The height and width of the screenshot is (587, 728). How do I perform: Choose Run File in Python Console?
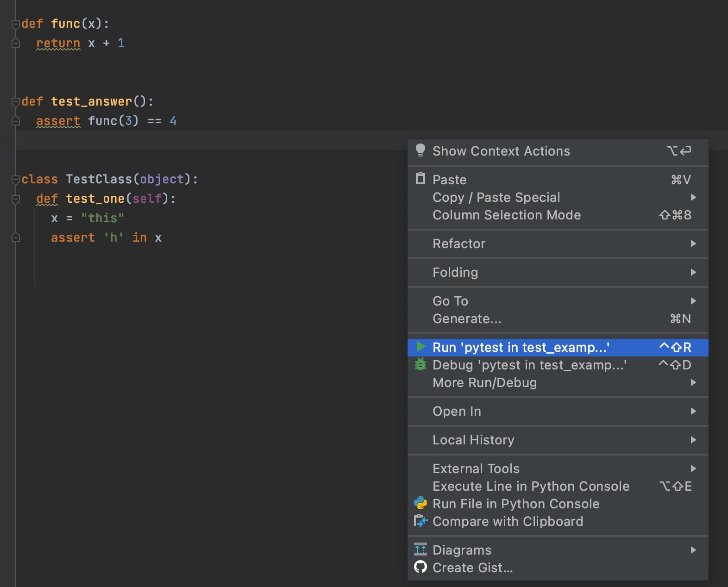pos(558,504)
